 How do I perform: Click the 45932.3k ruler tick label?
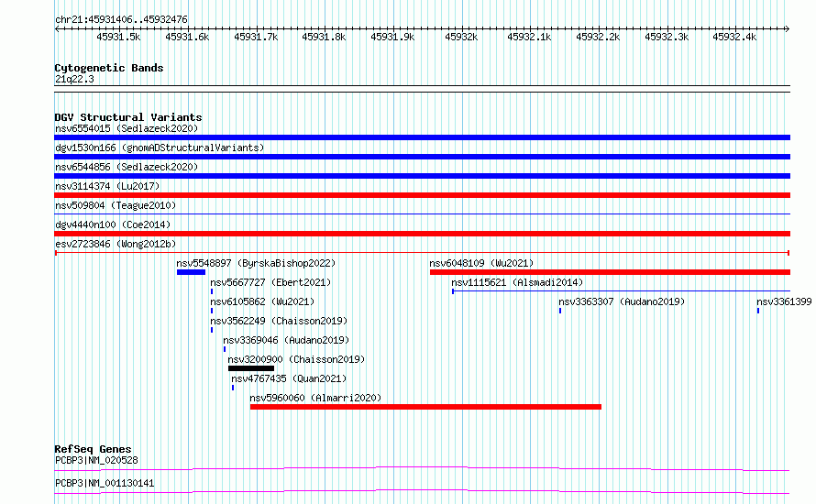pyautogui.click(x=667, y=37)
